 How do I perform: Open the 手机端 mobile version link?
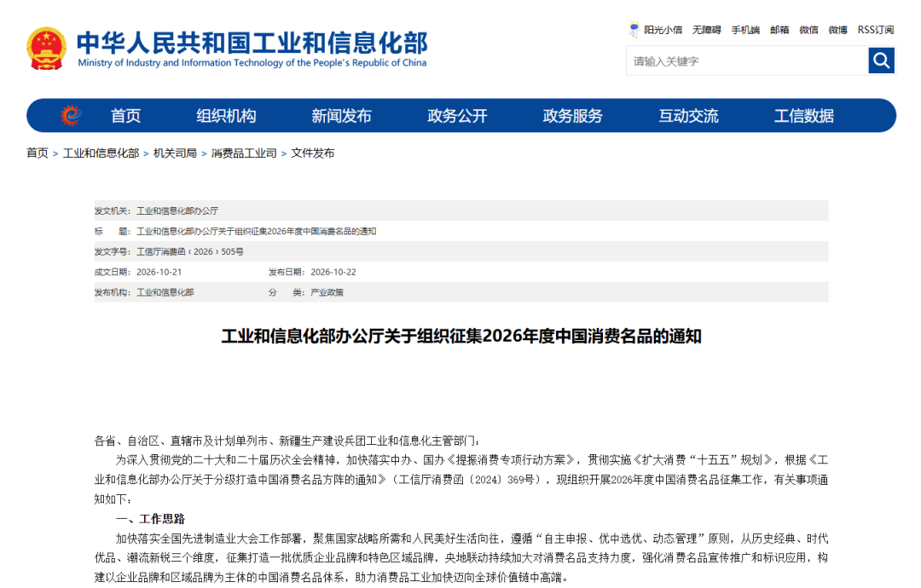(745, 30)
